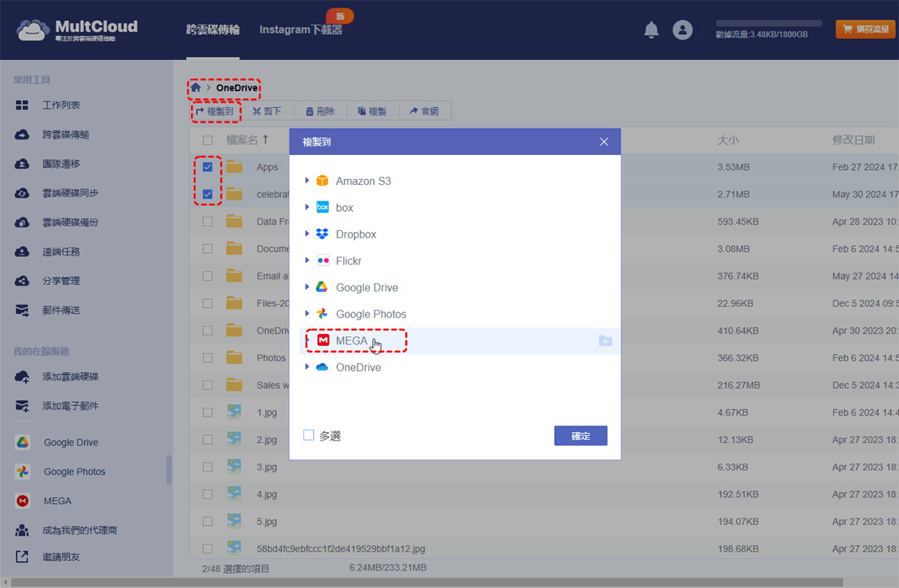The height and width of the screenshot is (588, 899).
Task: Open user account avatar icon
Action: (x=682, y=30)
